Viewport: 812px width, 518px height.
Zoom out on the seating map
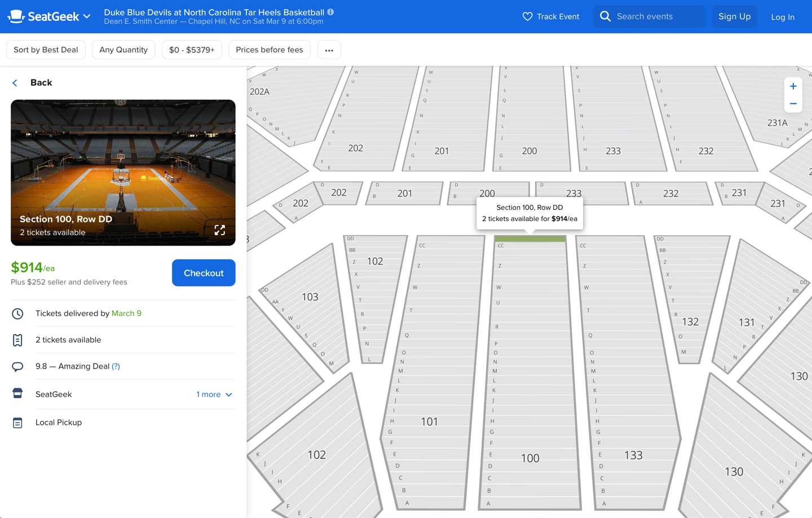point(793,104)
